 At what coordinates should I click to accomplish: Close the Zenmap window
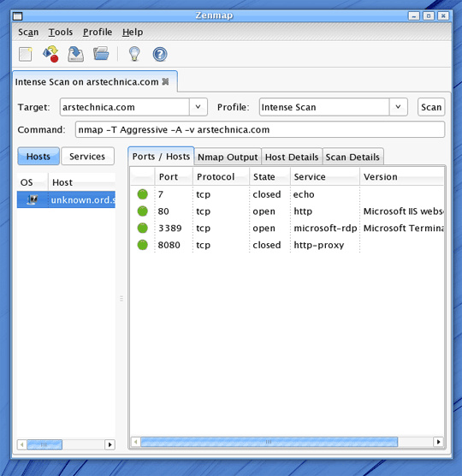[x=443, y=15]
